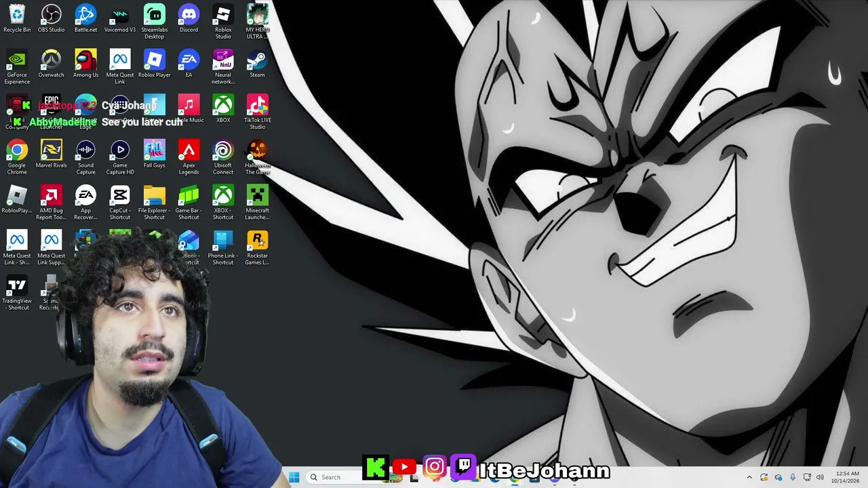Expand the hidden system tray icons chevron
This screenshot has height=488, width=868.
[x=749, y=477]
